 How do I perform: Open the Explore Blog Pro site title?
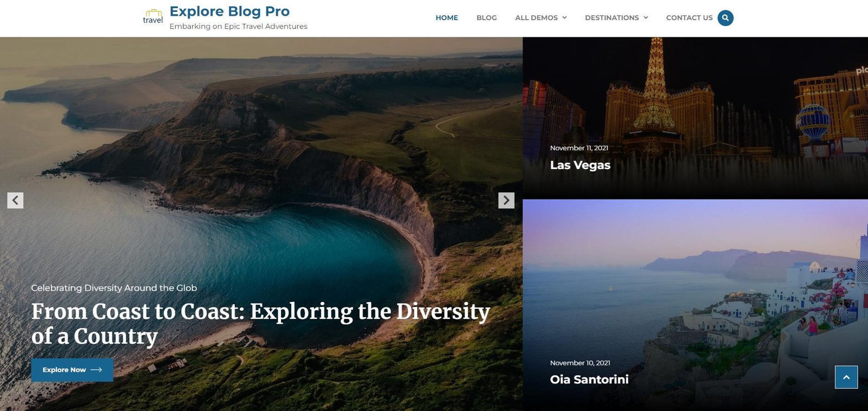[229, 11]
